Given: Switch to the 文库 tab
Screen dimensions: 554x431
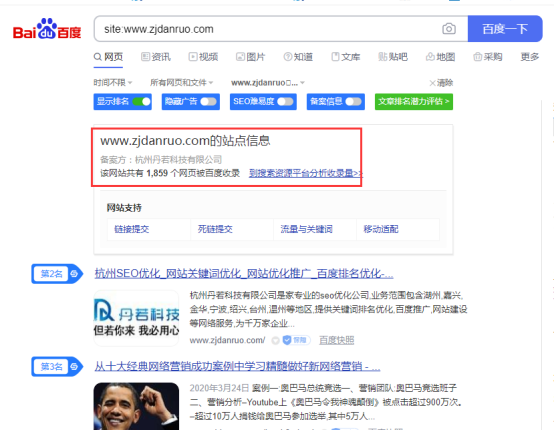Looking at the screenshot, I should click(346, 57).
